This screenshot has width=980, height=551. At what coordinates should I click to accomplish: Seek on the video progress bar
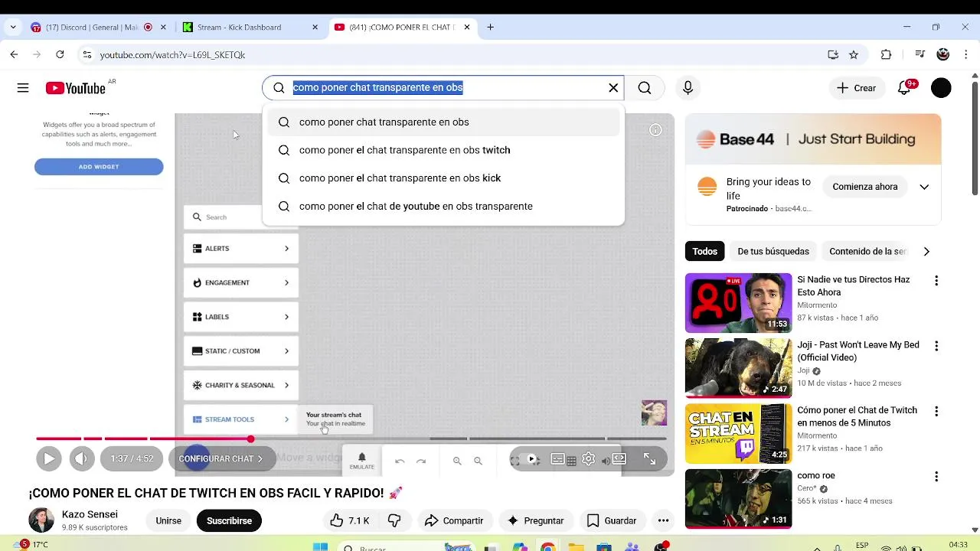point(351,439)
